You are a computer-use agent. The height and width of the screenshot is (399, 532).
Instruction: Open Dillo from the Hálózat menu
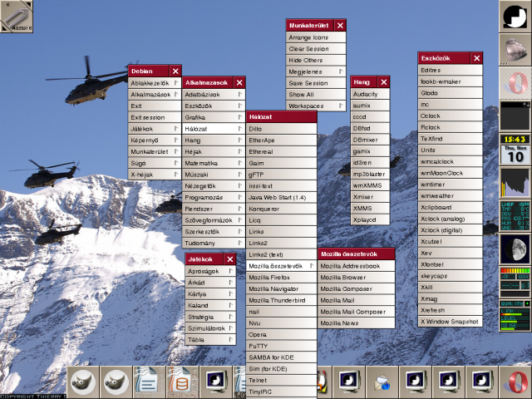(x=281, y=129)
